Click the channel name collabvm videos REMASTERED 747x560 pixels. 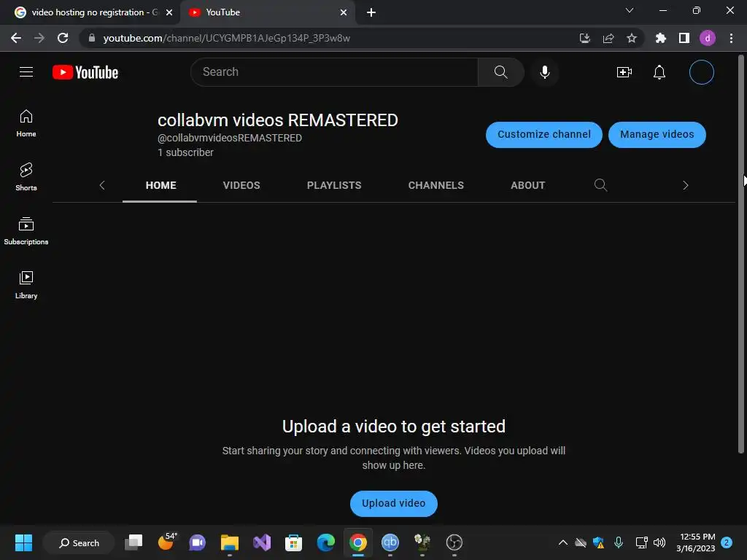tap(278, 120)
